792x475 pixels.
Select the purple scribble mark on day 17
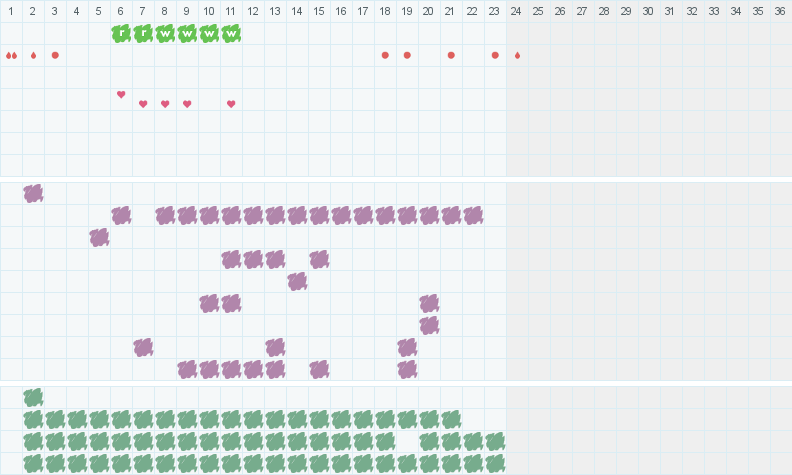tap(363, 216)
